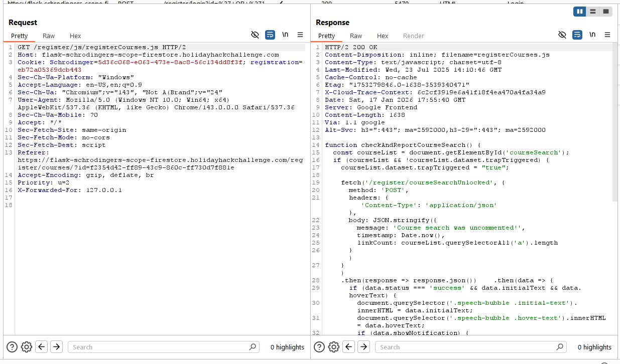Go to previous match in Request search
This screenshot has height=364, width=620.
[42, 346]
